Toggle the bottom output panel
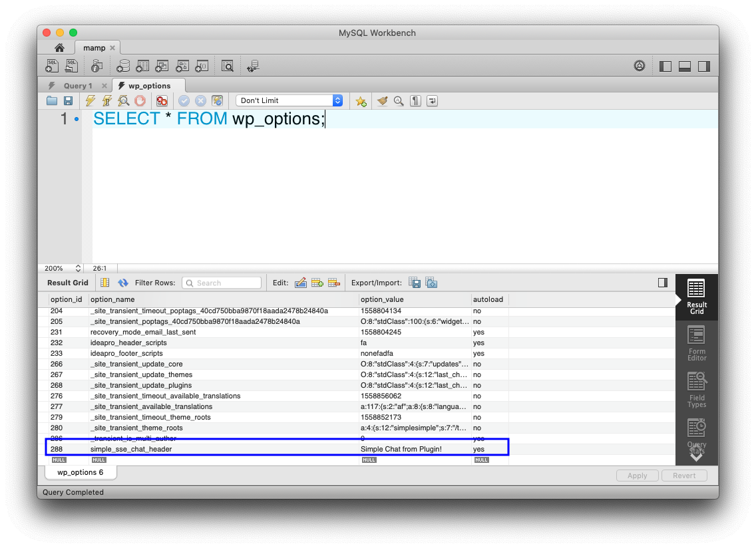The image size is (756, 548). [x=685, y=67]
